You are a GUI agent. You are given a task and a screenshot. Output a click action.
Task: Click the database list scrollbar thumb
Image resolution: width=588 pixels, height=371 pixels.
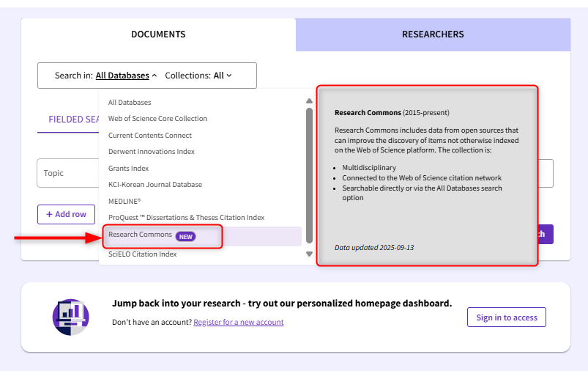[x=309, y=176]
